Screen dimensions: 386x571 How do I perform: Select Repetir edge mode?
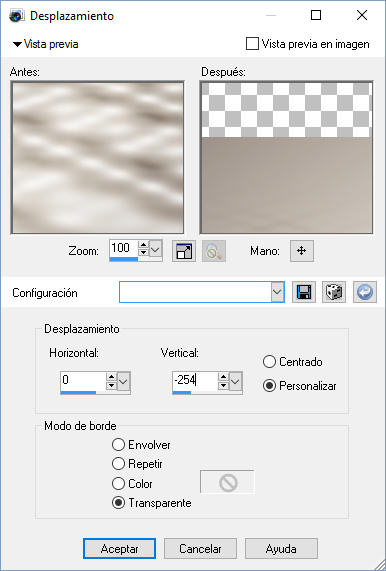pyautogui.click(x=118, y=464)
